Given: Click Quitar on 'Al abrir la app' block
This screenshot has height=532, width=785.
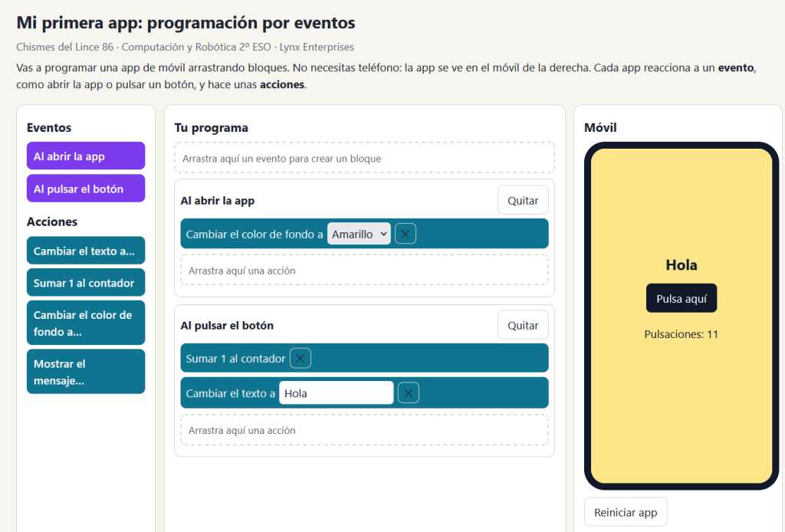Looking at the screenshot, I should point(523,200).
